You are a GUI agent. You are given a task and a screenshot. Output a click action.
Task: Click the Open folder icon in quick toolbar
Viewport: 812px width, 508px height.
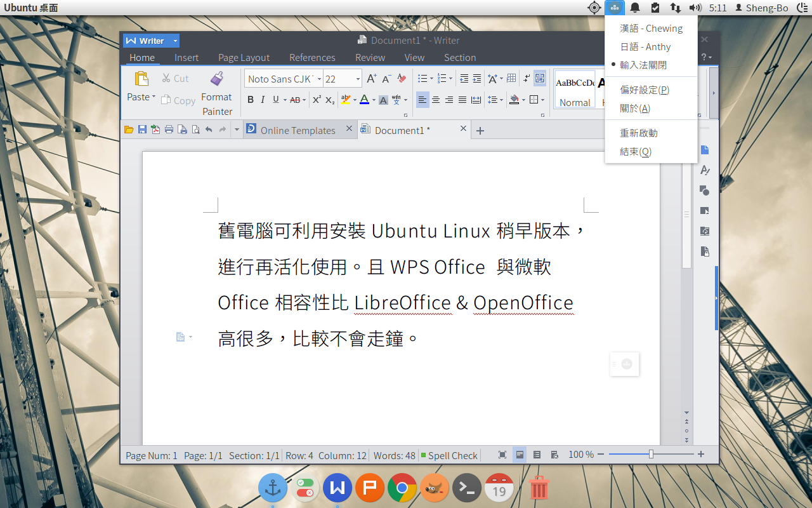click(129, 130)
